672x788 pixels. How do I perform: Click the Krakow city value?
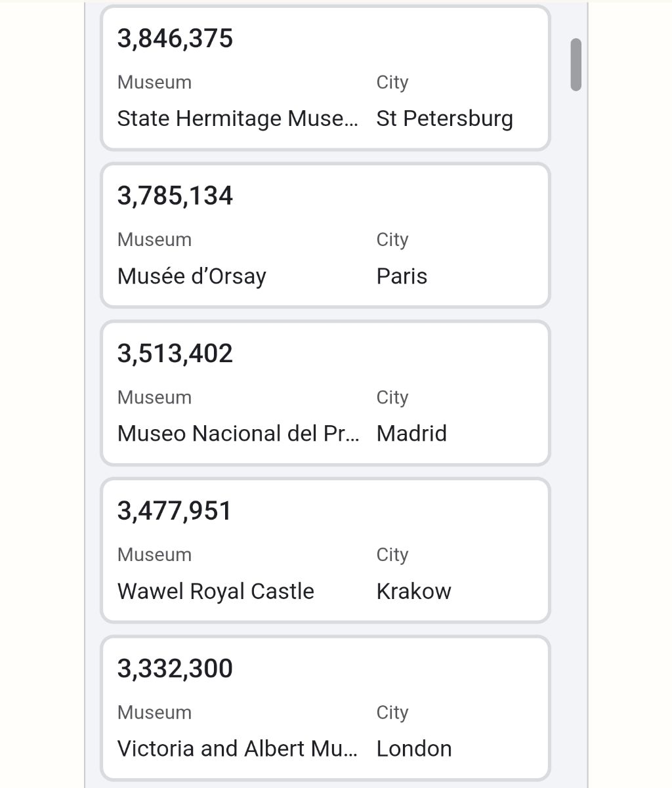point(414,591)
